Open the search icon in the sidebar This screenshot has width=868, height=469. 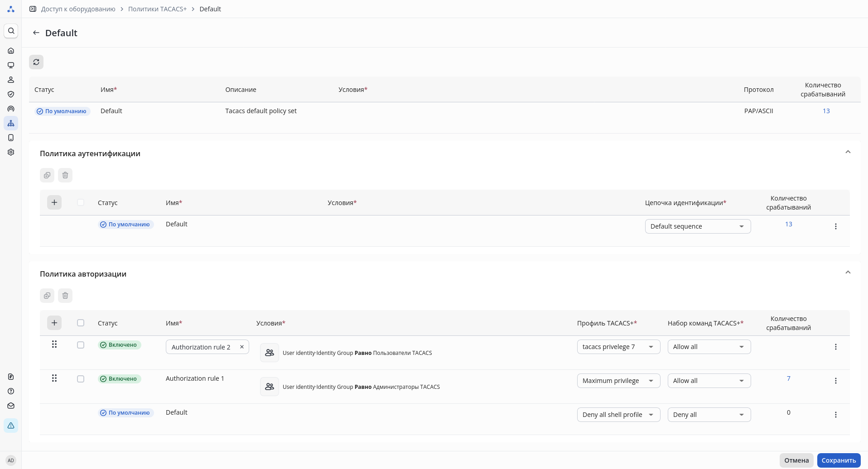pos(11,31)
